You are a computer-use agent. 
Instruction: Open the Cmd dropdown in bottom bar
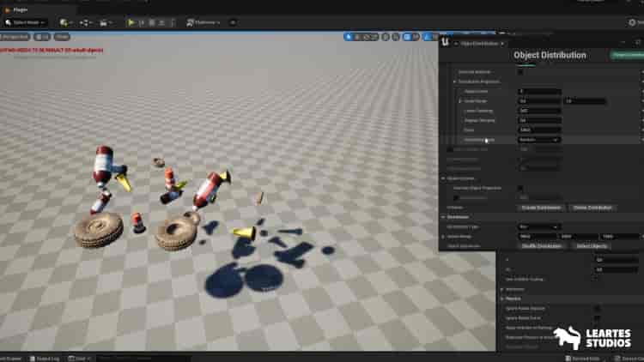[x=79, y=359]
